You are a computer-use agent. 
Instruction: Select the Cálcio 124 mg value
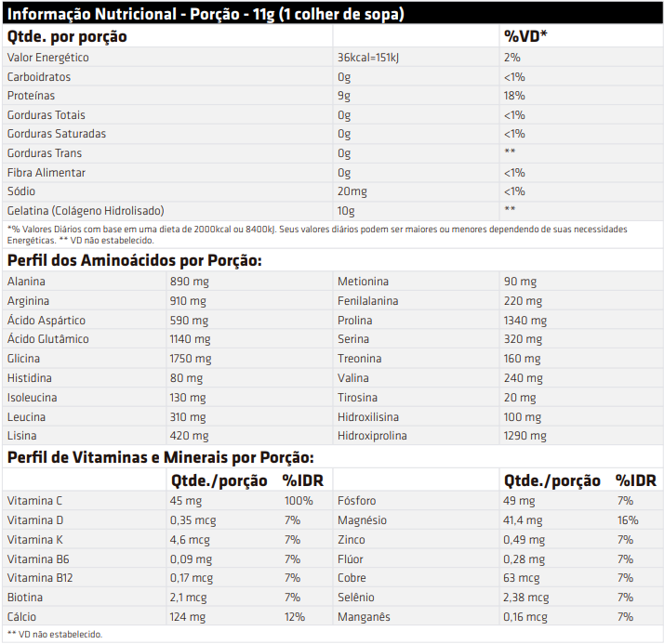coord(188,617)
